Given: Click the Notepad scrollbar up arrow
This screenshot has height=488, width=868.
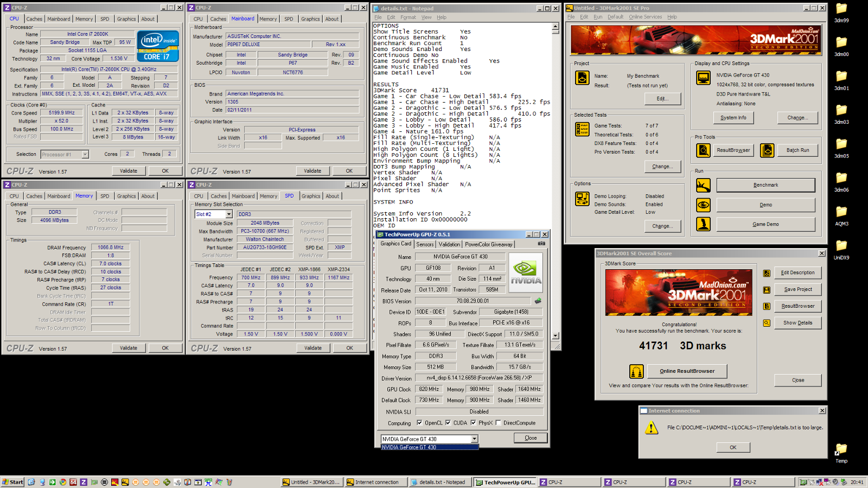Looking at the screenshot, I should point(556,26).
